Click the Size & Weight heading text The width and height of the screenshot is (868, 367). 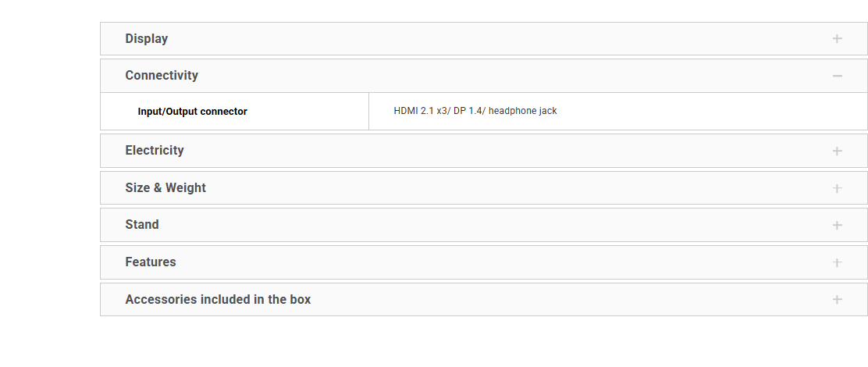pos(165,188)
